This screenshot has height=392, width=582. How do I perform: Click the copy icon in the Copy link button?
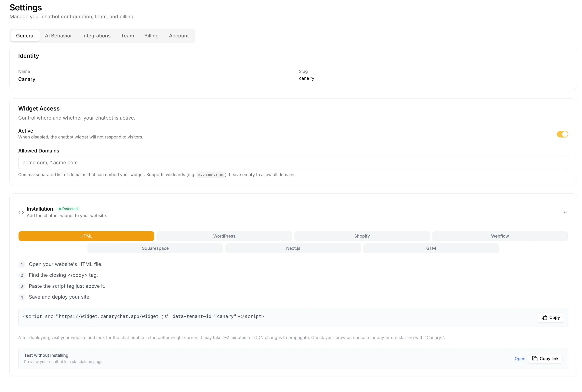click(535, 359)
